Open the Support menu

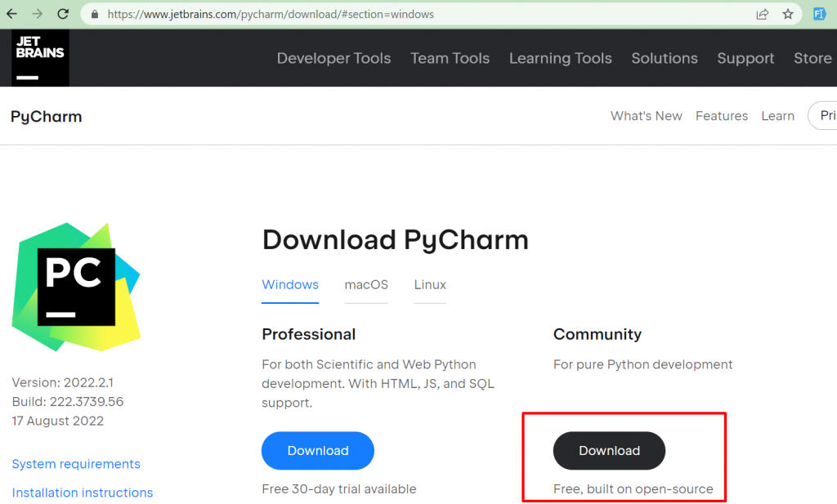pyautogui.click(x=745, y=58)
